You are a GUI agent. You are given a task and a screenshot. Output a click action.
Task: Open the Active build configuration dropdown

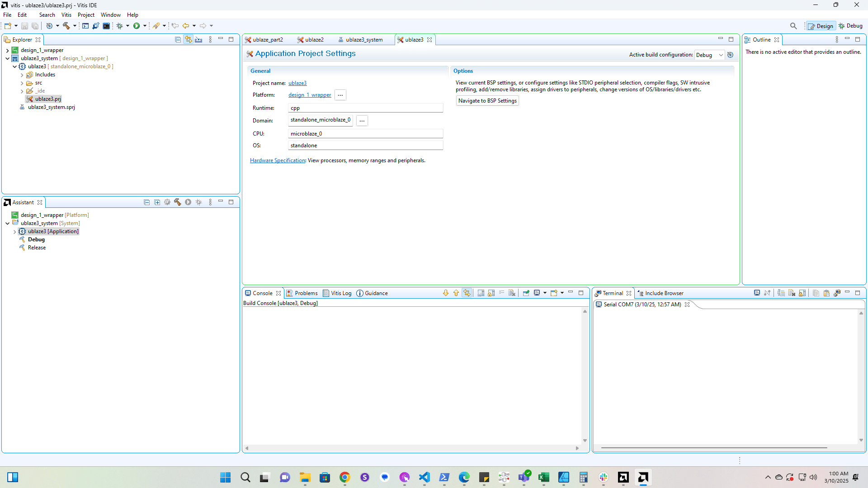(709, 55)
